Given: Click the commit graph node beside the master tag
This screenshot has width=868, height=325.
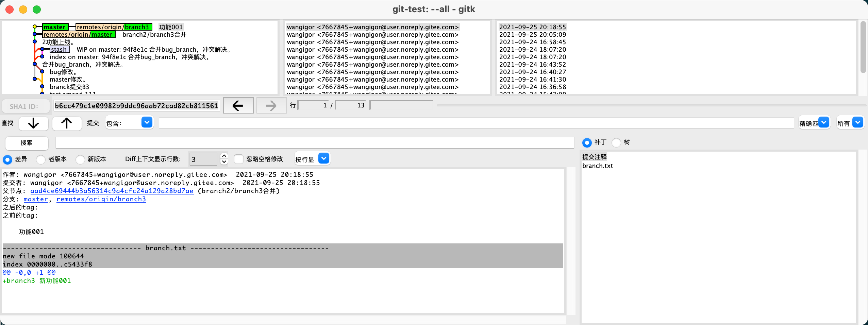Looking at the screenshot, I should 35,27.
